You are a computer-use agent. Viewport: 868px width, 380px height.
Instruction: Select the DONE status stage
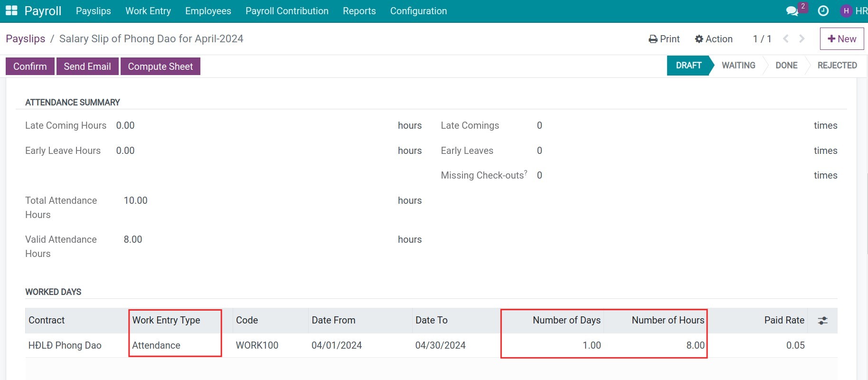click(786, 66)
